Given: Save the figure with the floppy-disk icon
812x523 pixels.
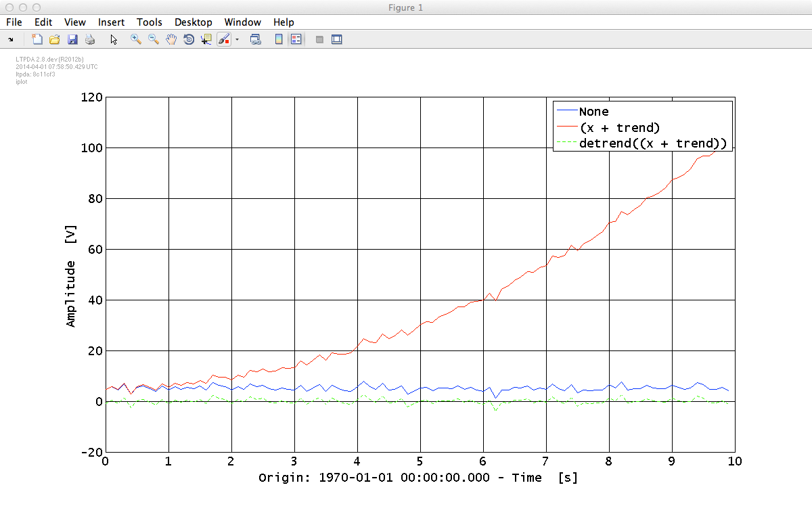Looking at the screenshot, I should (72, 40).
